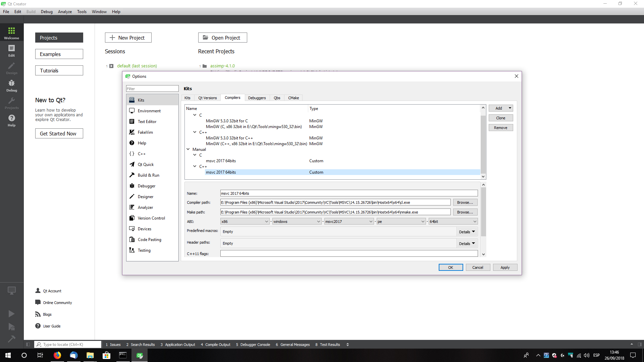The width and height of the screenshot is (644, 362).
Task: Open Help mode in the left sidebar
Action: [x=12, y=120]
